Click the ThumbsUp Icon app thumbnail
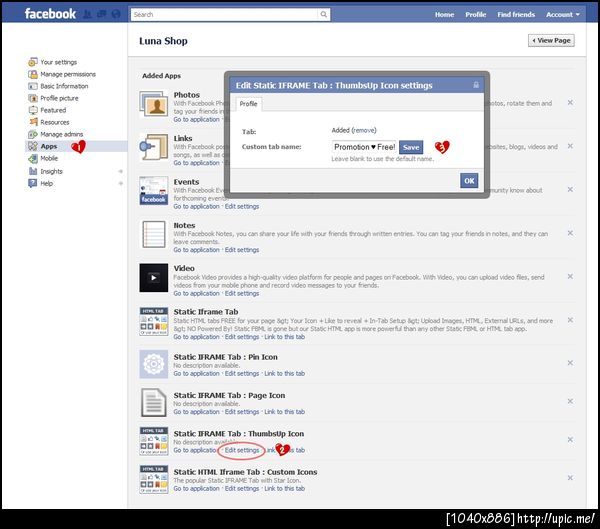 [x=154, y=441]
